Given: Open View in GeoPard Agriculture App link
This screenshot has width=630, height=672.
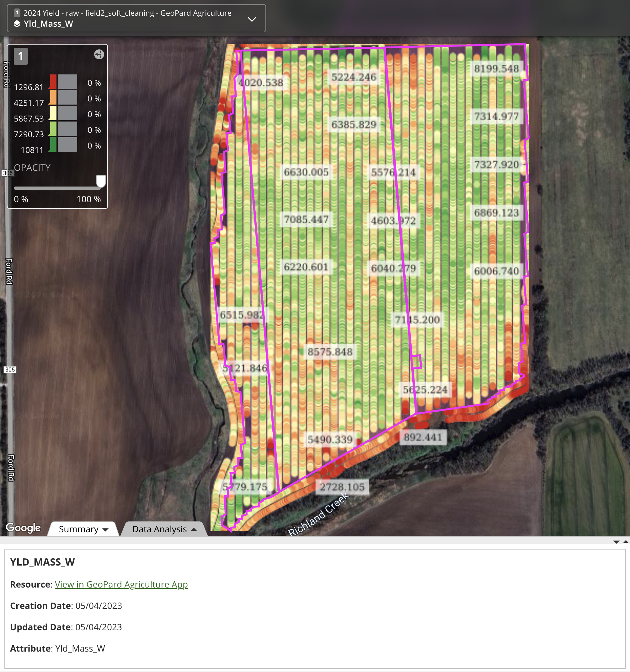Looking at the screenshot, I should tap(121, 584).
